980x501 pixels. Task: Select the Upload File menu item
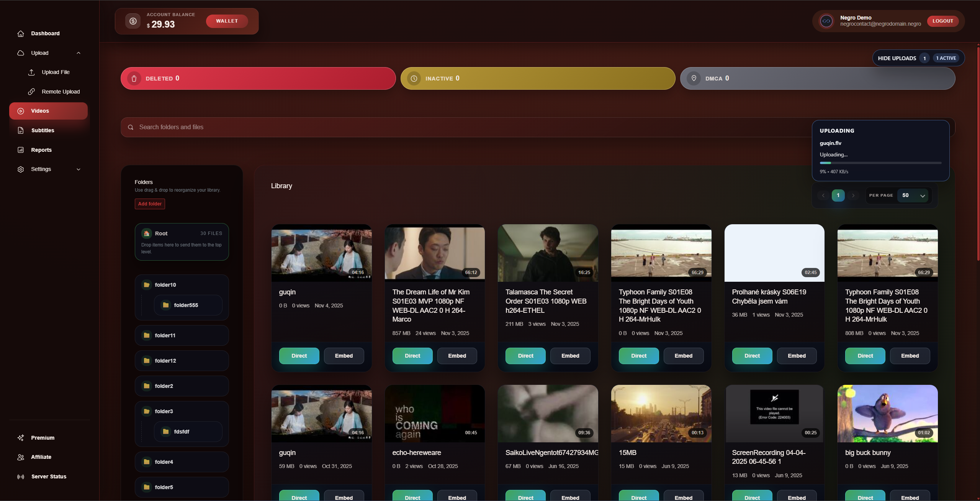click(56, 72)
